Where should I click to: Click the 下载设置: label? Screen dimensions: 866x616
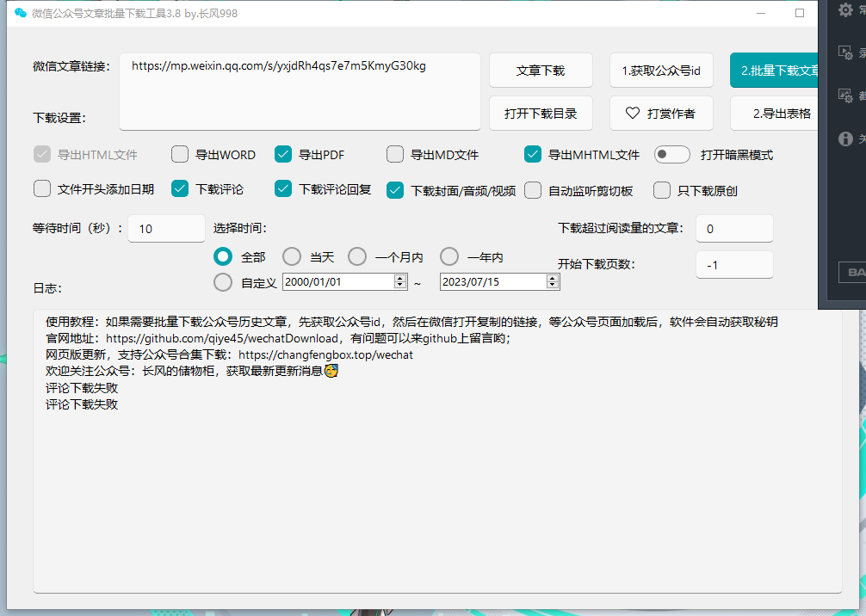(59, 118)
